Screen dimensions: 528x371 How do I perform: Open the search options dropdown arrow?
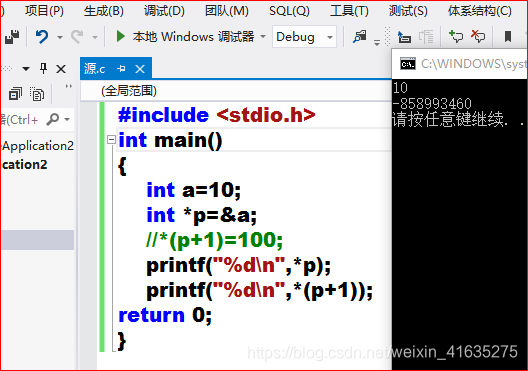[67, 119]
